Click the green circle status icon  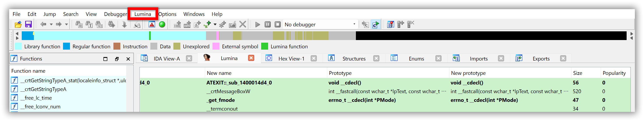(162, 25)
